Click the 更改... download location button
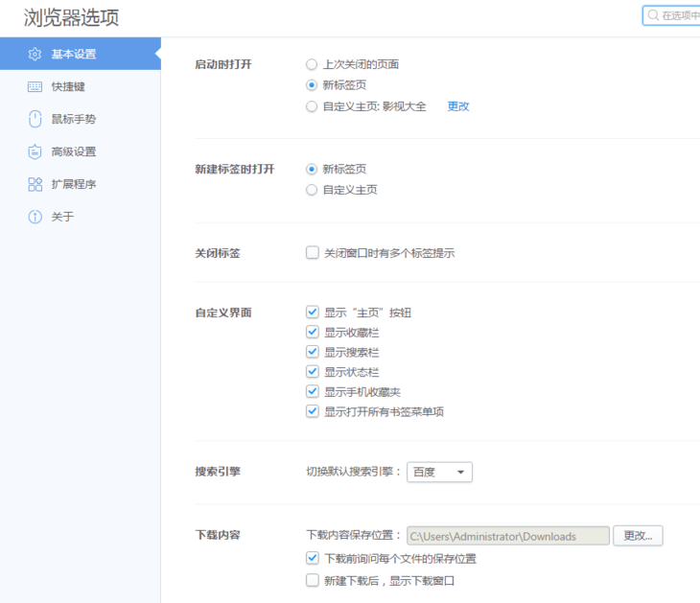 638,536
